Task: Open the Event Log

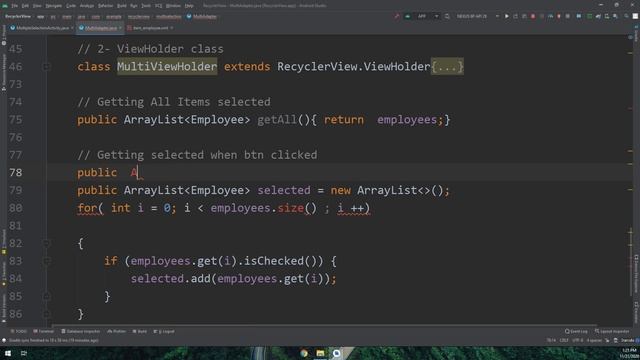Action: (576, 331)
